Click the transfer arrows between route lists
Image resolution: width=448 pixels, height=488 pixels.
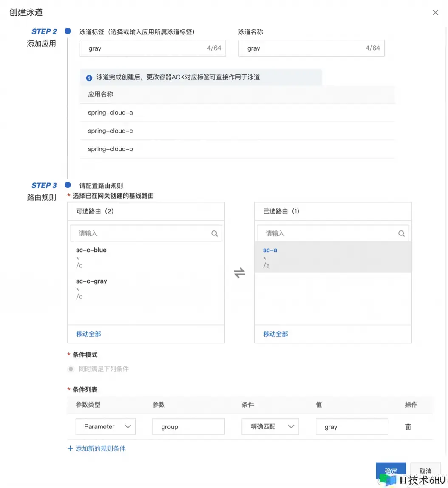[240, 273]
